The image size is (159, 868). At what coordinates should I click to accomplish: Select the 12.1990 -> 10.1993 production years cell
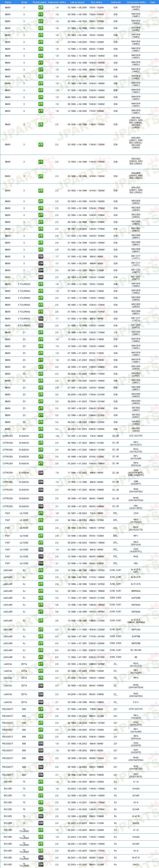pyautogui.click(x=77, y=49)
